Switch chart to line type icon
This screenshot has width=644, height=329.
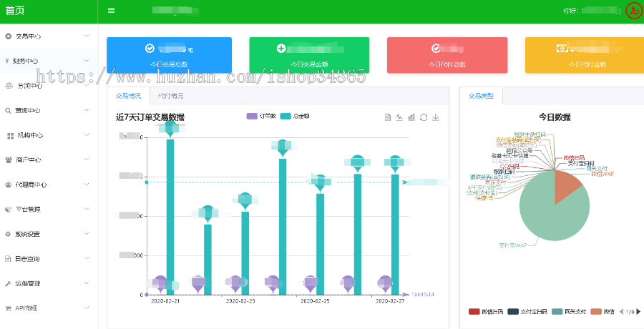pyautogui.click(x=399, y=117)
